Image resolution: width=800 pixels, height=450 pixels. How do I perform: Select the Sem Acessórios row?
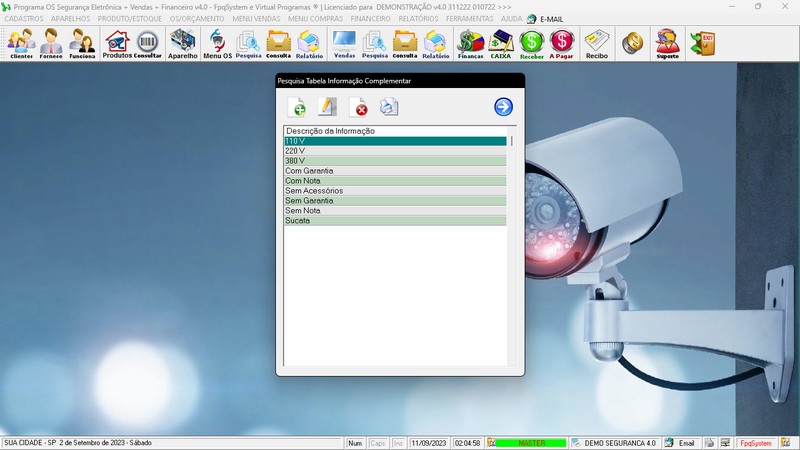[395, 191]
